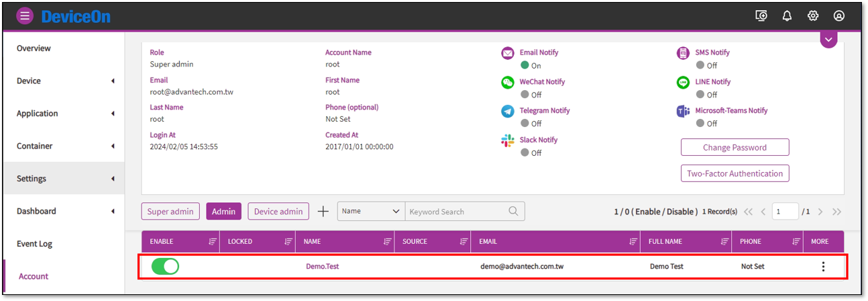Viewport: 868px width, 301px height.
Task: Open the more options for Demo.Test
Action: (823, 267)
